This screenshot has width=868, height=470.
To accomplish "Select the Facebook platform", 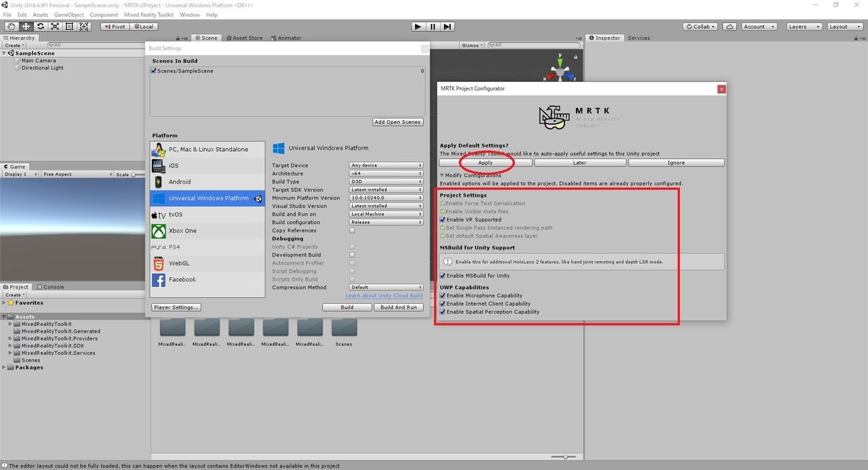I will (208, 280).
